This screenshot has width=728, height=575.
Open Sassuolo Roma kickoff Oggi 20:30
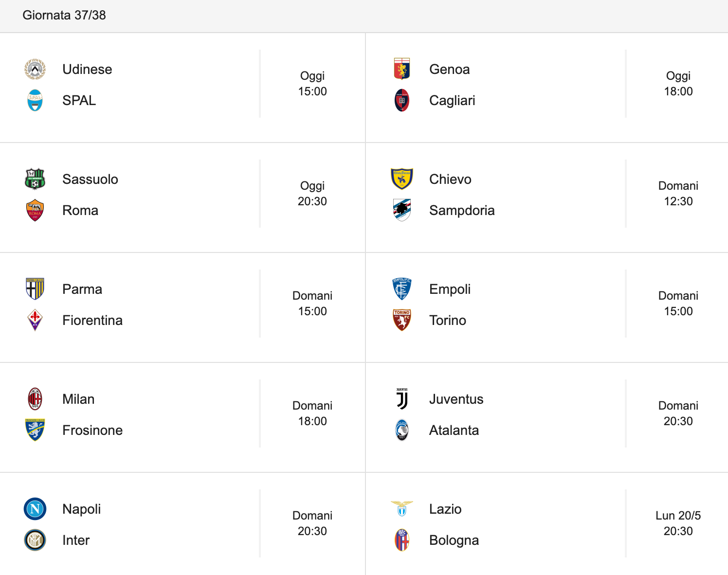pos(312,194)
